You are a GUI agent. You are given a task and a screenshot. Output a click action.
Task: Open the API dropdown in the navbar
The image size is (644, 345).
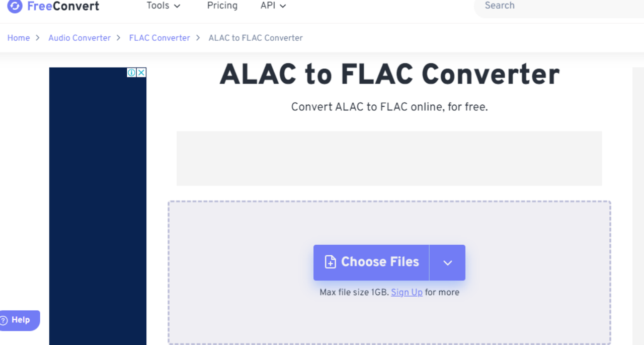pyautogui.click(x=272, y=6)
